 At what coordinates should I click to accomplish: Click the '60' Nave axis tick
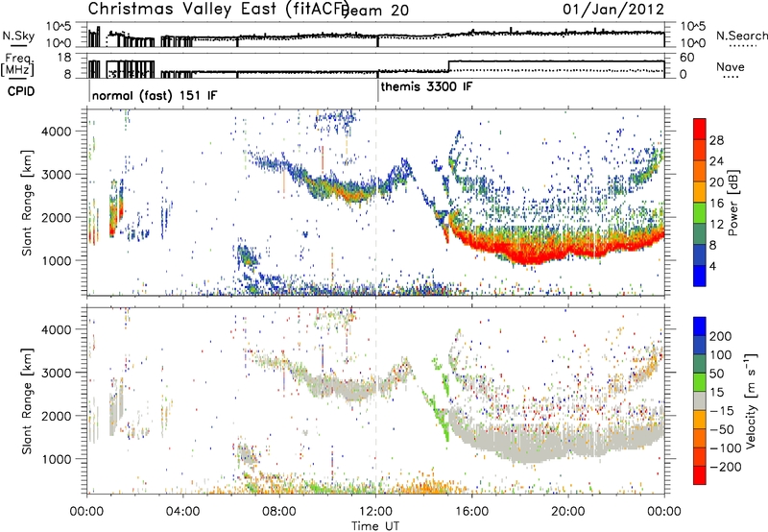687,58
